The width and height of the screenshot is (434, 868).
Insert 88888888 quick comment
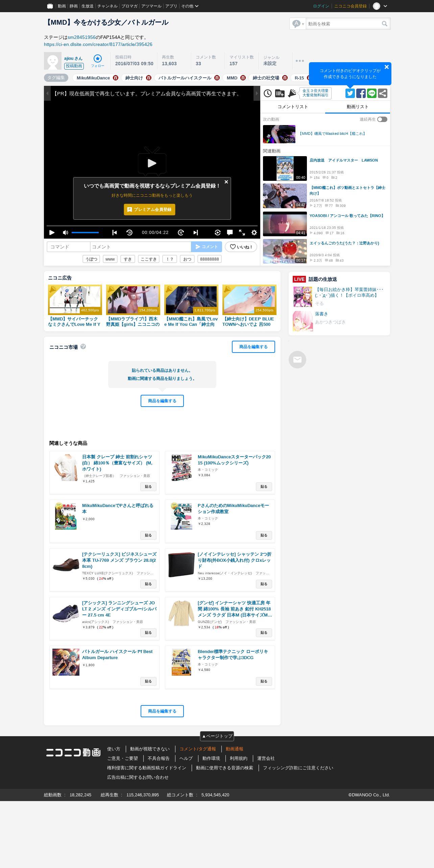coord(210,259)
